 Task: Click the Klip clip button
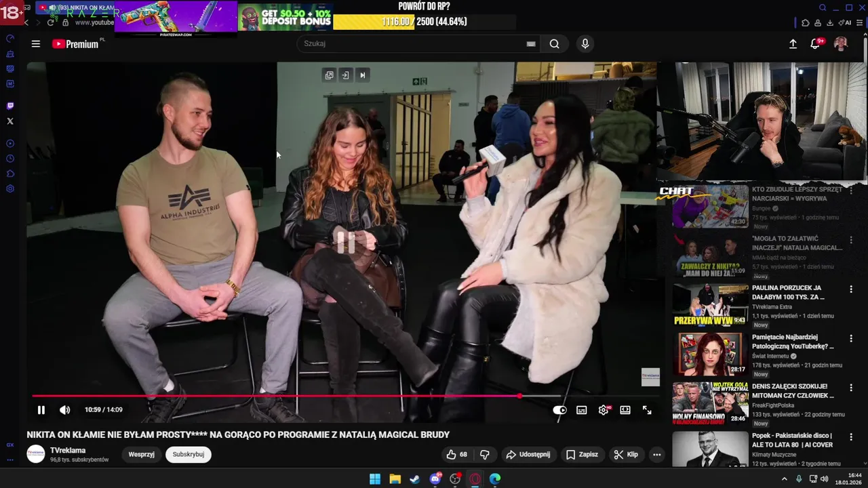click(626, 455)
